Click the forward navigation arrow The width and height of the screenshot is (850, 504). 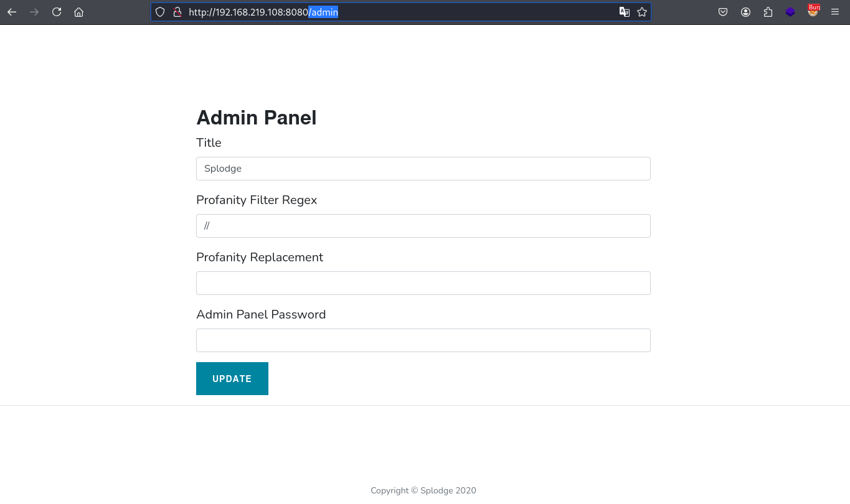pos(34,12)
